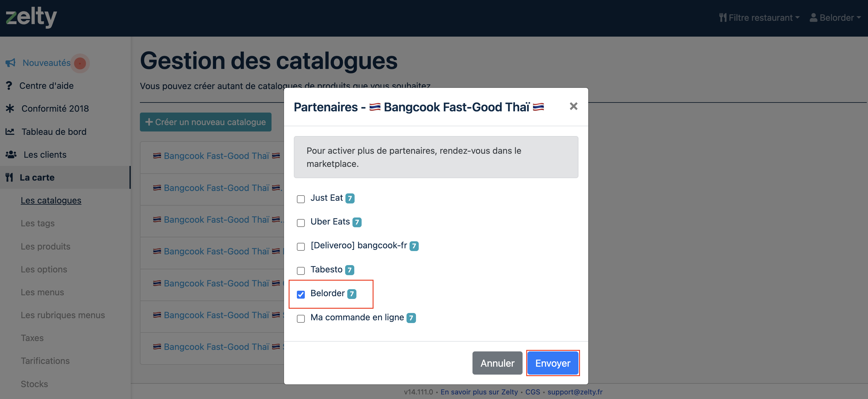Screen dimensions: 868x399
Task: Enable the [Deliveroo] bangcook-fr checkbox
Action: (x=301, y=246)
